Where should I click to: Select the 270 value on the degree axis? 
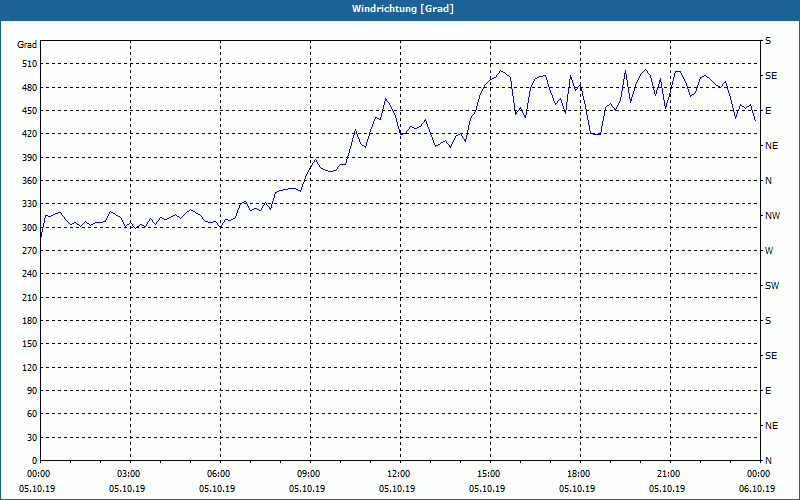pos(30,251)
